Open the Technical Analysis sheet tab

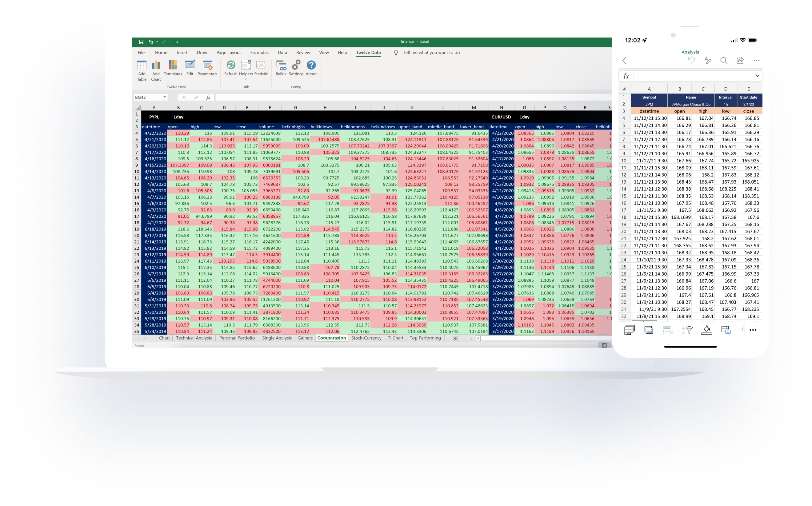pos(194,338)
